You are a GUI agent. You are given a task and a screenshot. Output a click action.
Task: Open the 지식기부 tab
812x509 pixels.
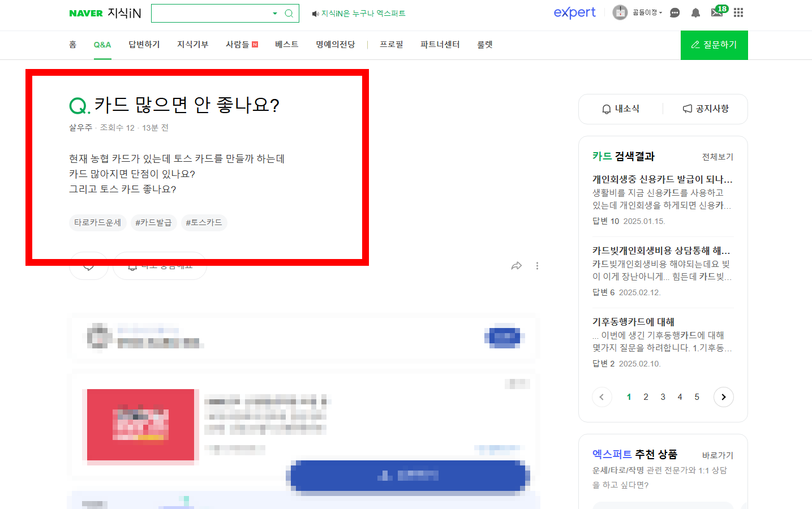point(193,45)
